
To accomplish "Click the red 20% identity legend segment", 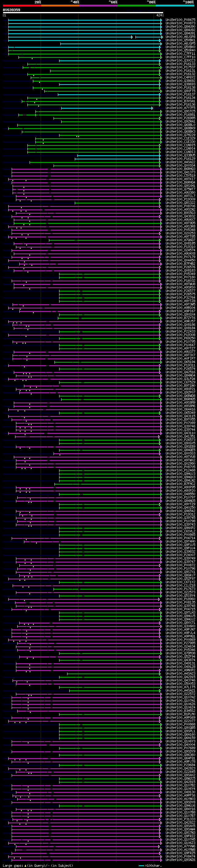I will tap(22, 6).
